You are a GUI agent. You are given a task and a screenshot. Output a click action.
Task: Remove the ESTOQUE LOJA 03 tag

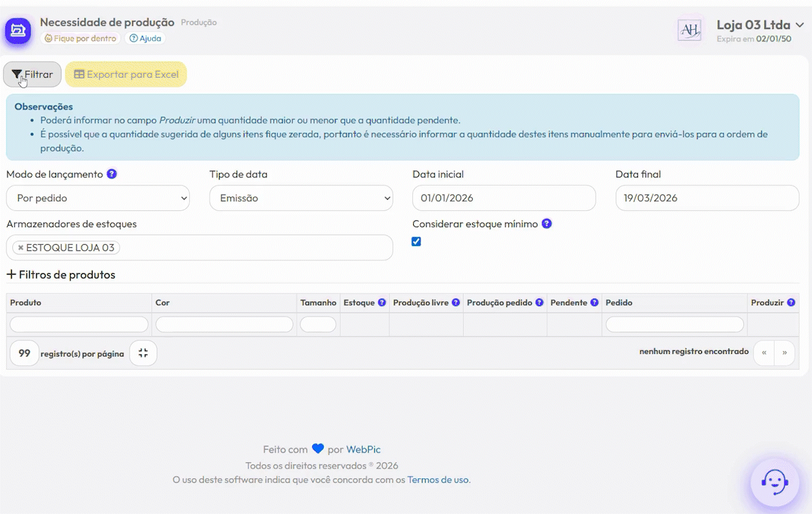pos(21,248)
